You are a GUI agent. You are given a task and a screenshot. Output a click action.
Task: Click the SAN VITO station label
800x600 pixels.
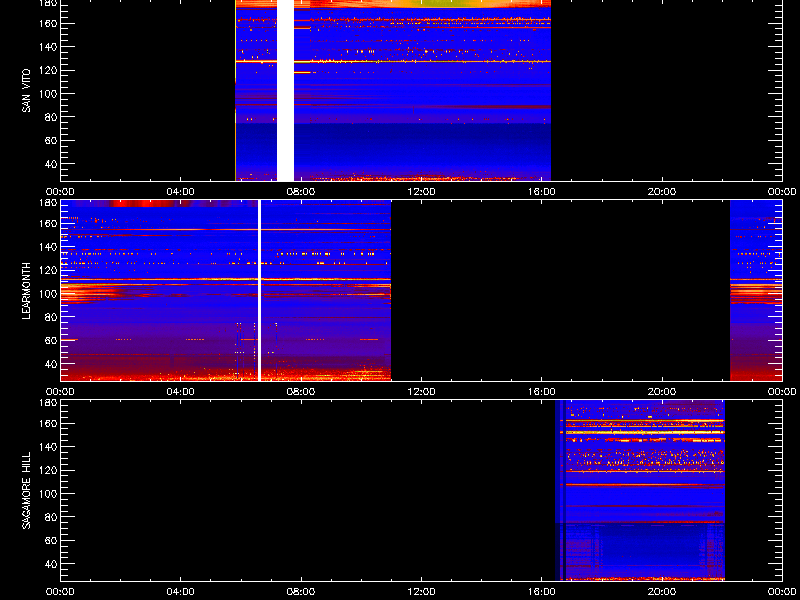pos(26,91)
